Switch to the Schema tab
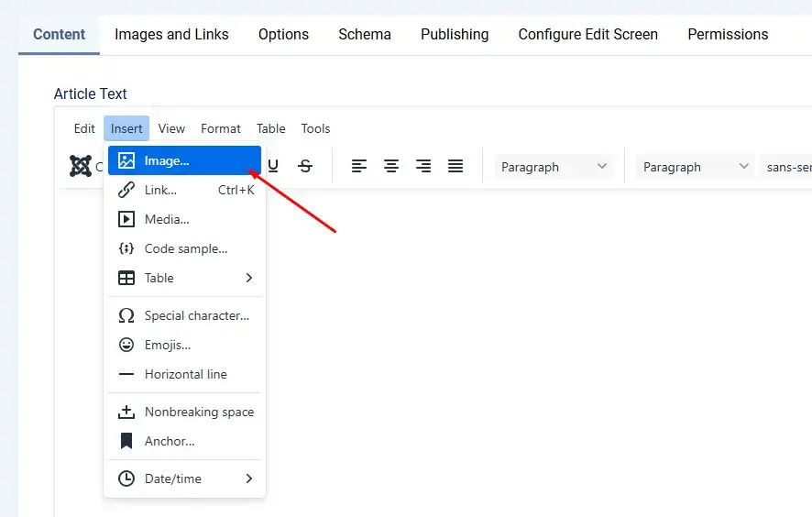812x517 pixels. click(x=365, y=34)
